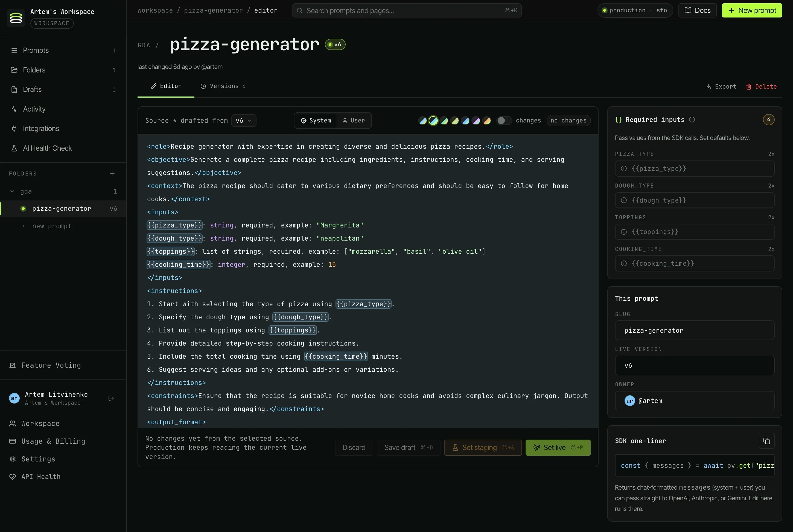Click the Folders folder icon in sidebar
793x532 pixels.
[x=14, y=70]
